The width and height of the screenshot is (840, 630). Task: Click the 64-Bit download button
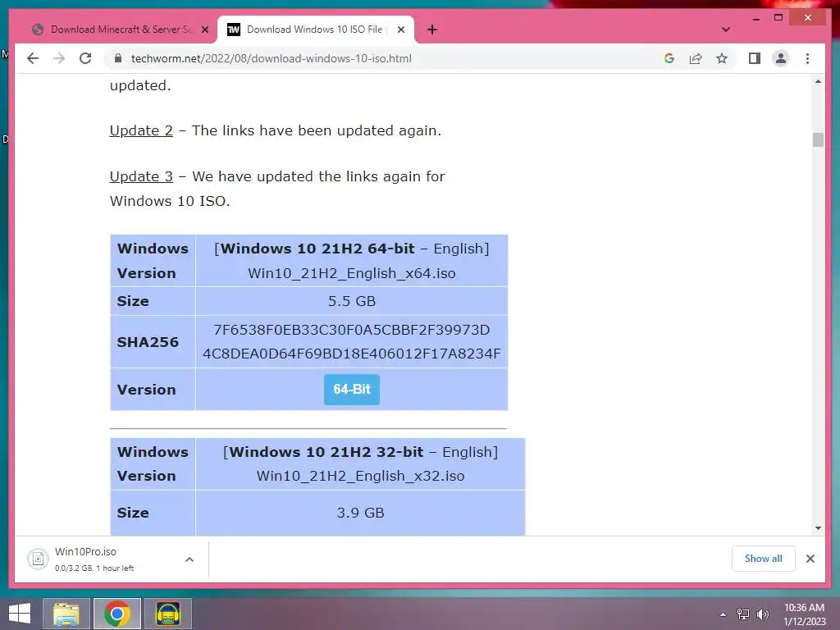click(x=352, y=390)
